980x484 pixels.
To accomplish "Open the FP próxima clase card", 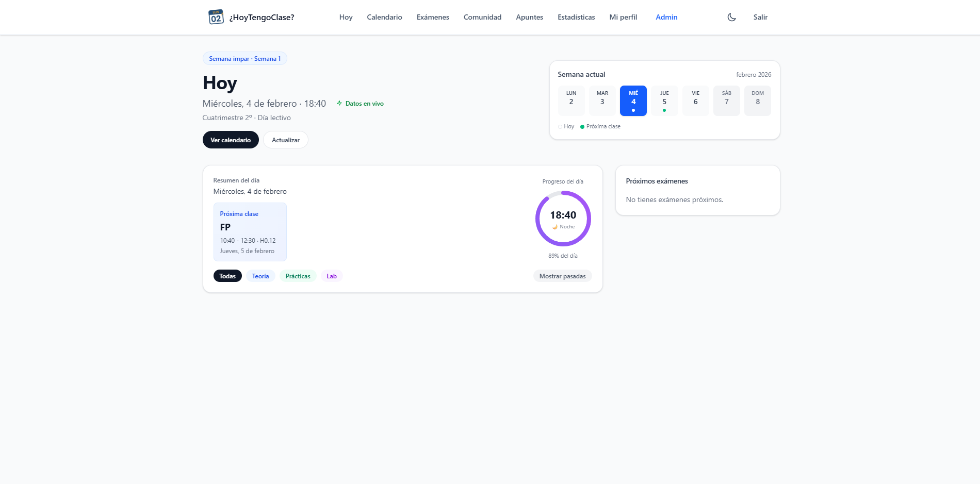I will [x=250, y=232].
